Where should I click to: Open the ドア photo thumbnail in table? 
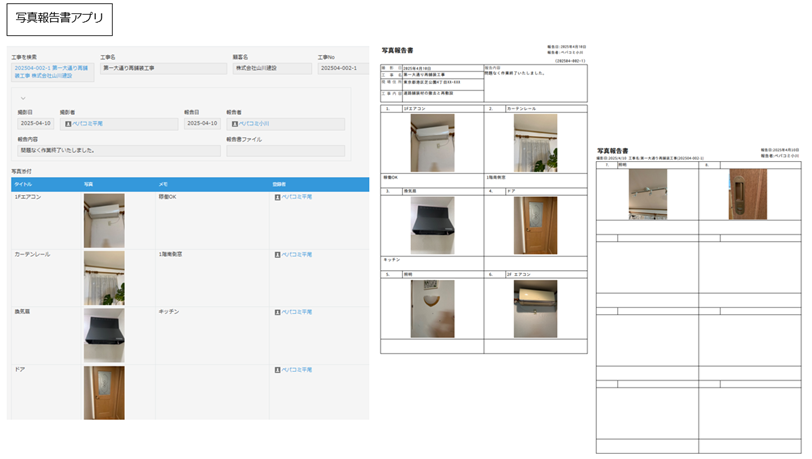104,391
